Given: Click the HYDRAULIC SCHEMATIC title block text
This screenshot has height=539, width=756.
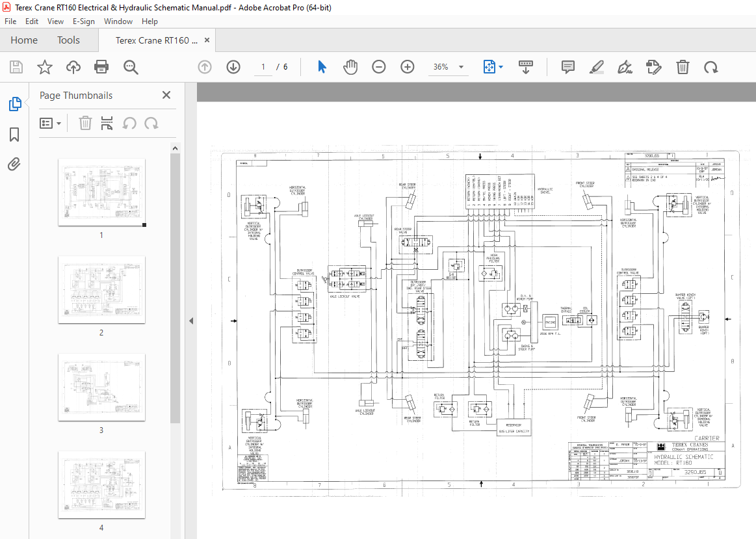Looking at the screenshot, I should coord(684,456).
